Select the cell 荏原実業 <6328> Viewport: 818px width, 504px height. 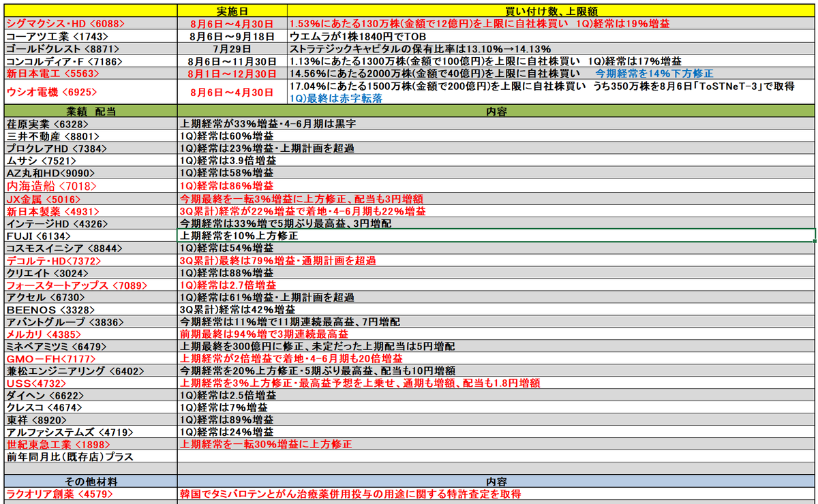pos(90,124)
